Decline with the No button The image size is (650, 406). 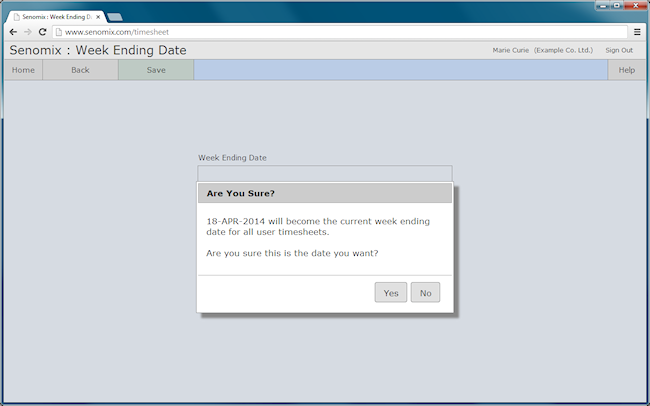pos(425,293)
